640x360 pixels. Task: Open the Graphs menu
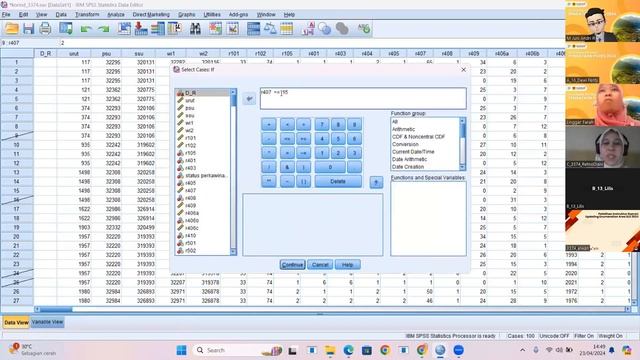187,14
